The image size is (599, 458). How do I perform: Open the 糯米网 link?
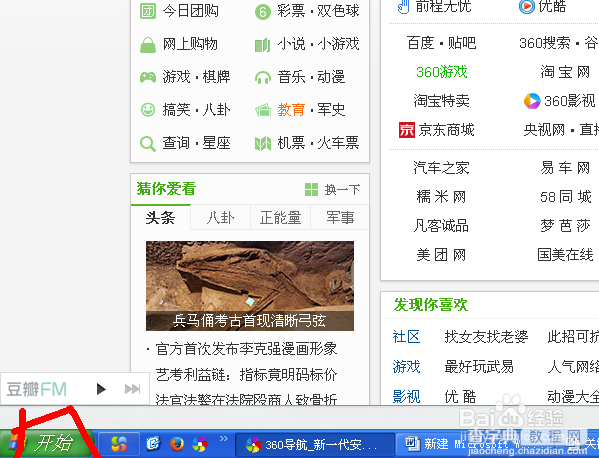click(442, 197)
